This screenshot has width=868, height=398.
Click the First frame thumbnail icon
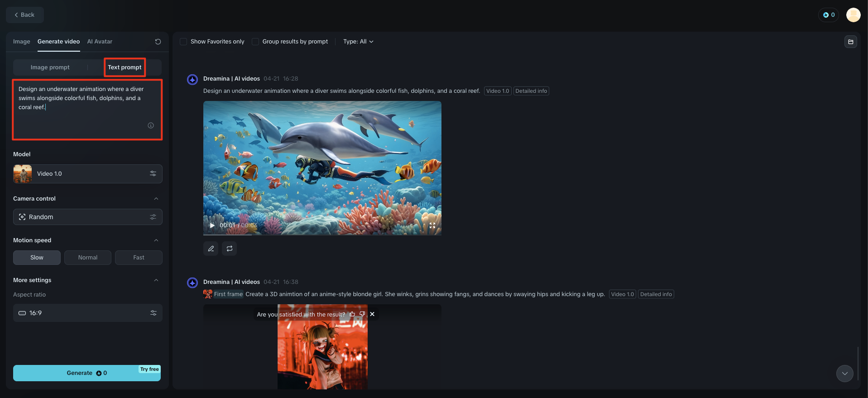208,294
